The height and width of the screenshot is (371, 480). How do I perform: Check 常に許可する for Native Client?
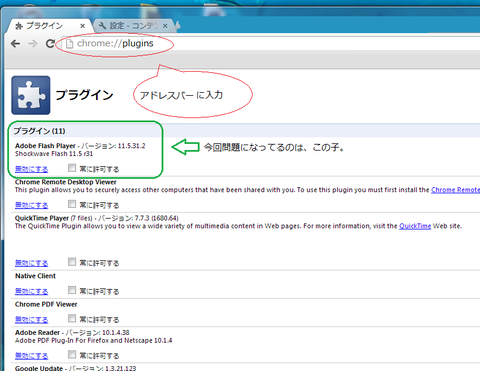72,290
